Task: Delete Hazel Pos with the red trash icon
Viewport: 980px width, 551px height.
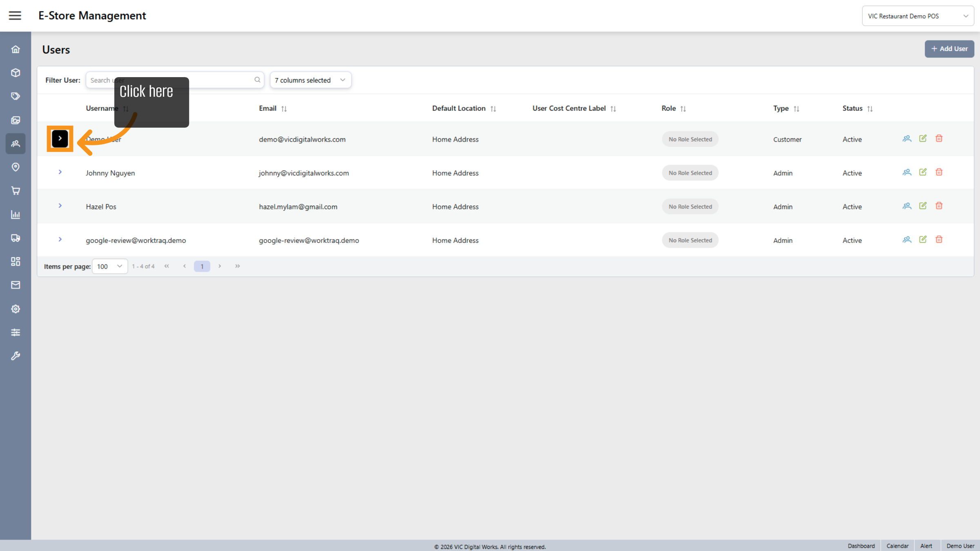Action: [939, 206]
